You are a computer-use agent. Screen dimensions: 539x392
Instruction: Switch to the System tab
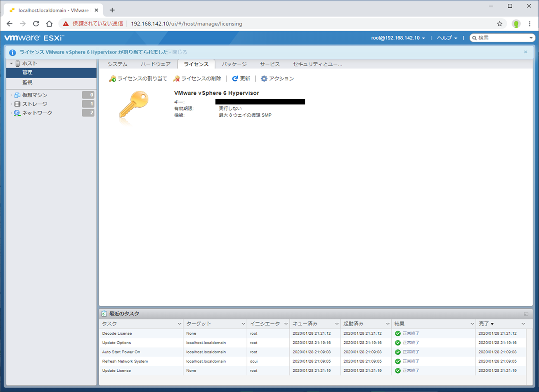117,64
